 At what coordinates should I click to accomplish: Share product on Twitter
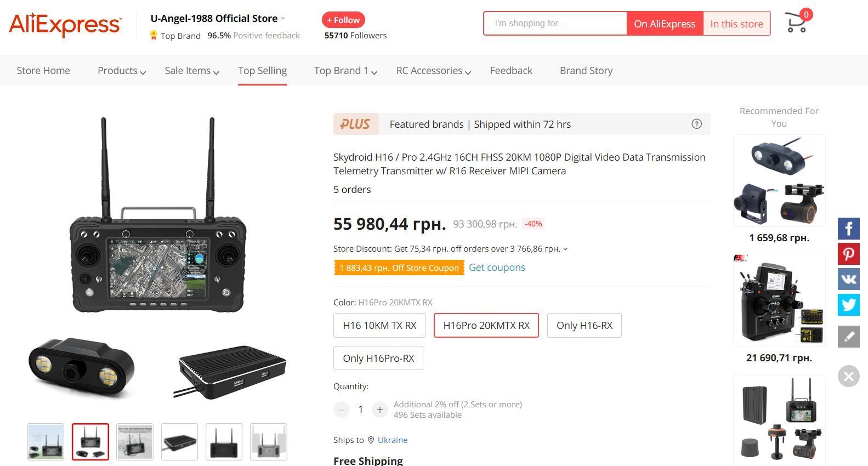coord(848,305)
